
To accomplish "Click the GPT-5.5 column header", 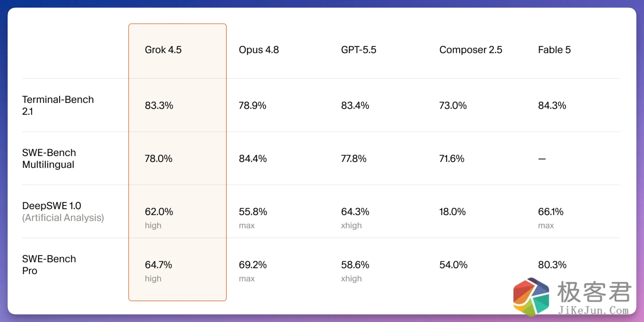I will click(x=358, y=50).
